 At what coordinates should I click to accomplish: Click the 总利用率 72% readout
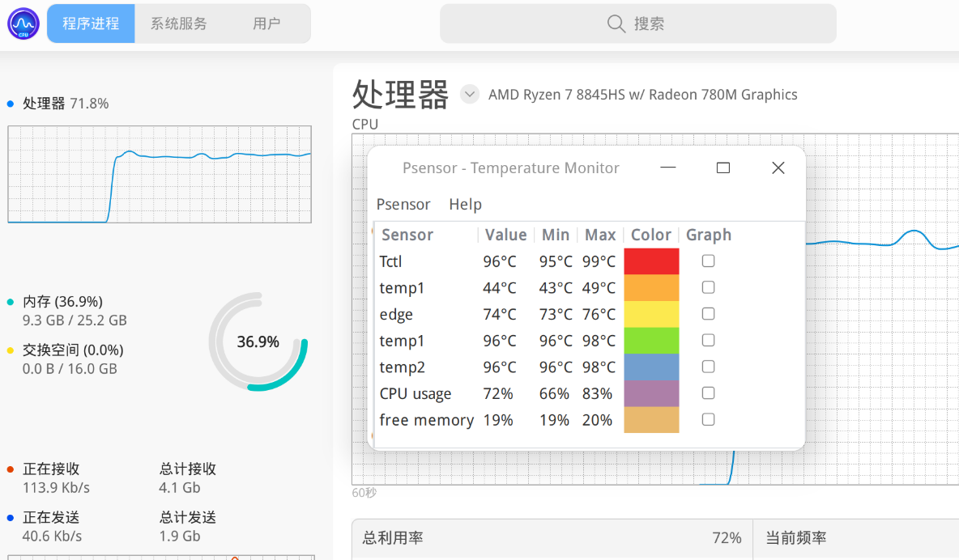[552, 538]
